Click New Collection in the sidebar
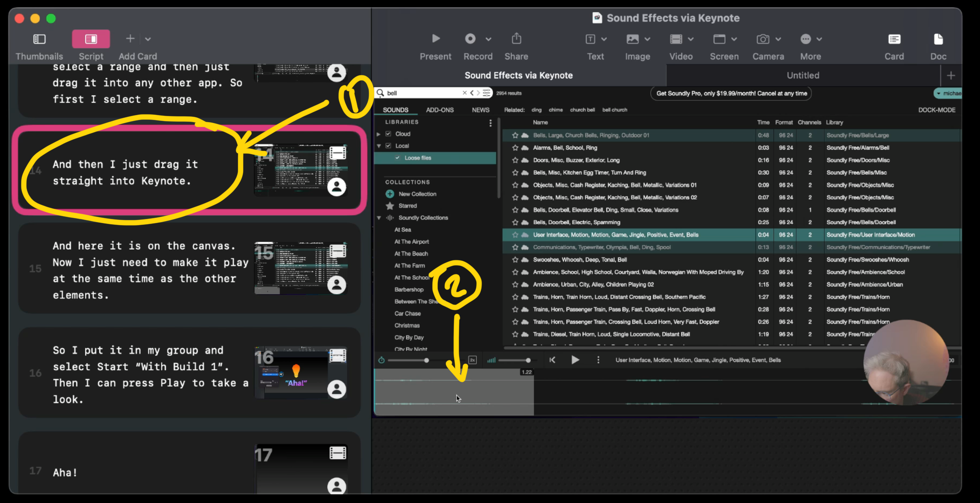Screen dimensions: 980x503 click(417, 194)
